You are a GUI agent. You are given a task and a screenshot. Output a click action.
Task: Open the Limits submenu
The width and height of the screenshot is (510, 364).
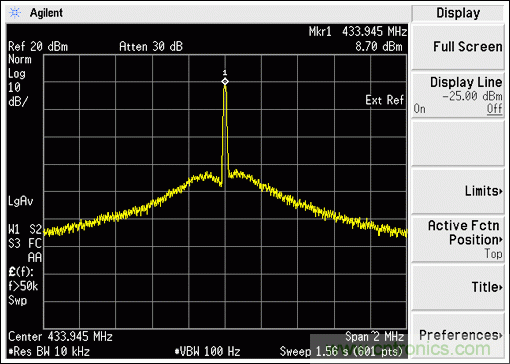coord(458,191)
